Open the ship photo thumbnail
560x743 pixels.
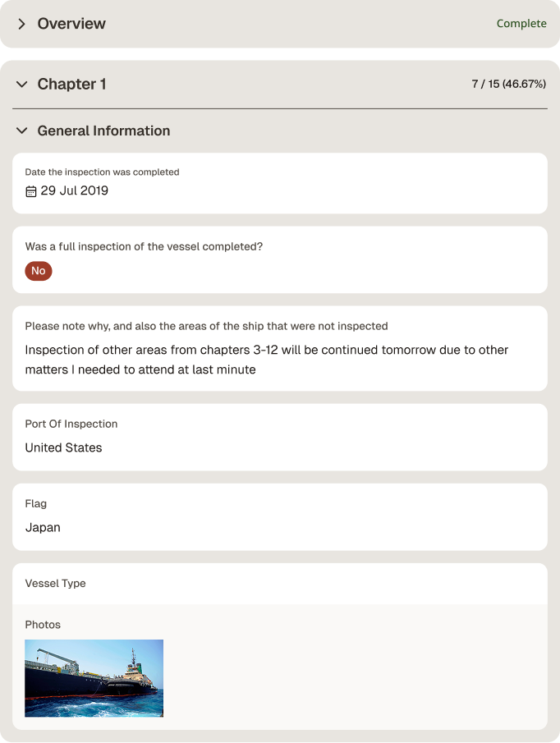coord(94,678)
